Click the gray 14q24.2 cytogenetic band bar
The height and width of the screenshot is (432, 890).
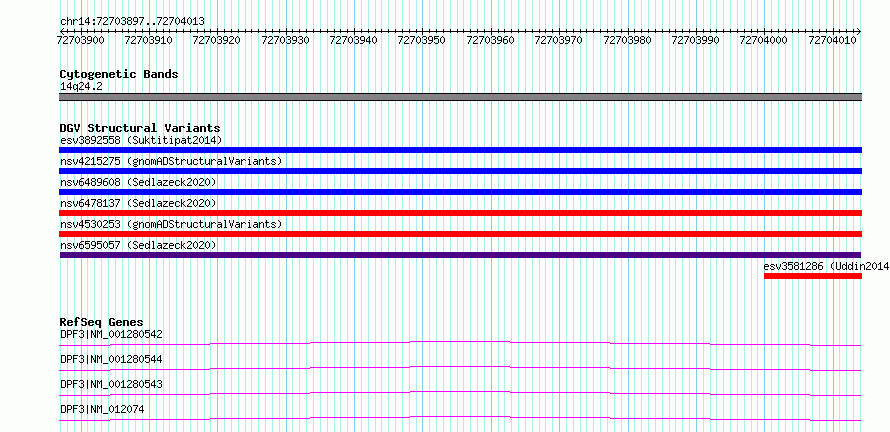(x=460, y=97)
